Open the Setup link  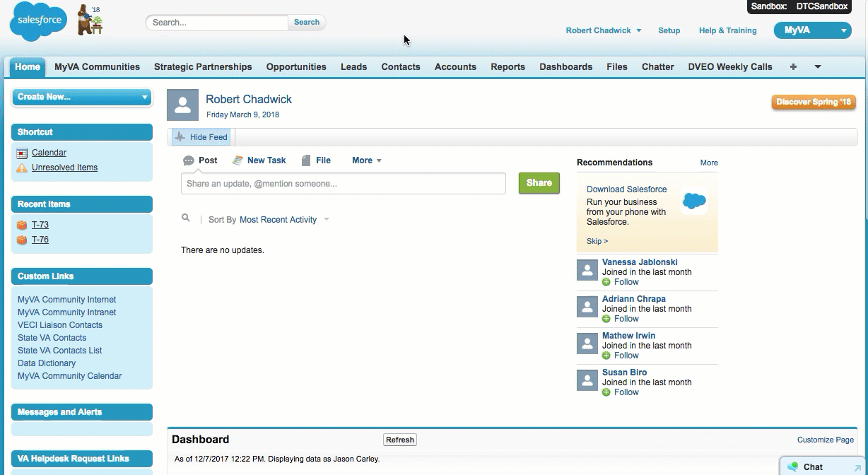coord(669,30)
